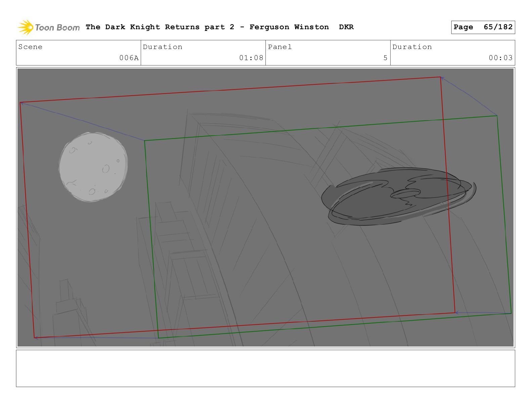Click the blue arrow at red frame top-right

[x=443, y=79]
